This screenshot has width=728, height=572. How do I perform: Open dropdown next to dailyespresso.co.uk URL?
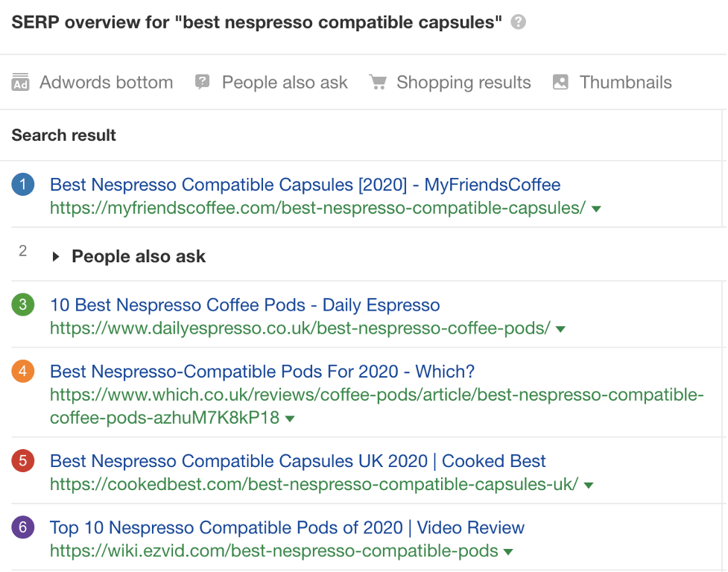(x=560, y=329)
